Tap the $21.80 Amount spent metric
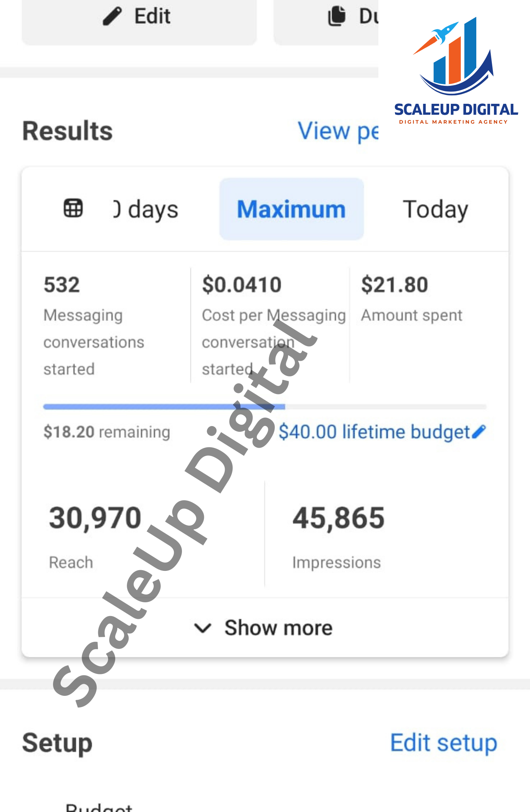530x812 pixels. (394, 285)
